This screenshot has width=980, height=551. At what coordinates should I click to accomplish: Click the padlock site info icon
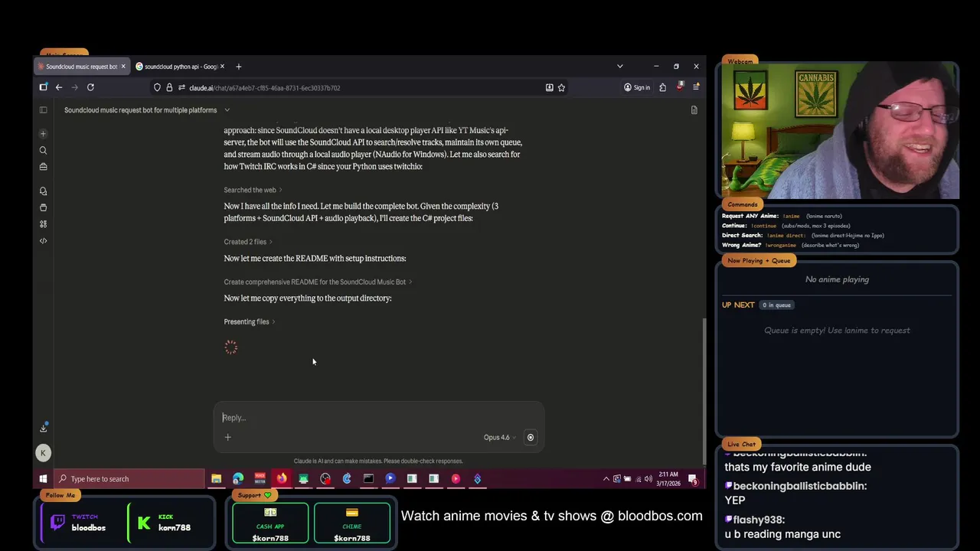tap(169, 87)
